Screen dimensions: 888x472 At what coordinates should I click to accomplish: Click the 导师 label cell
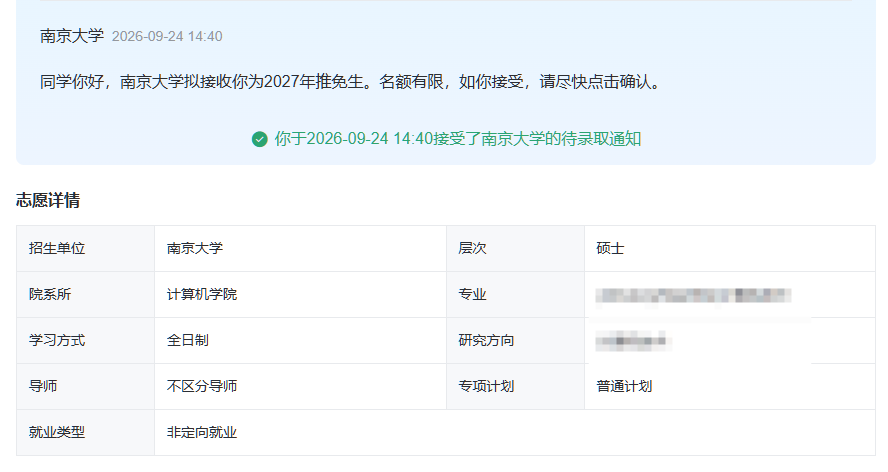(x=86, y=386)
